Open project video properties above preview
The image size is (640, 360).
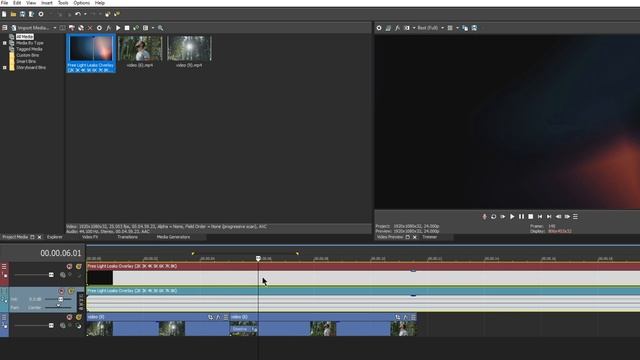(379, 28)
